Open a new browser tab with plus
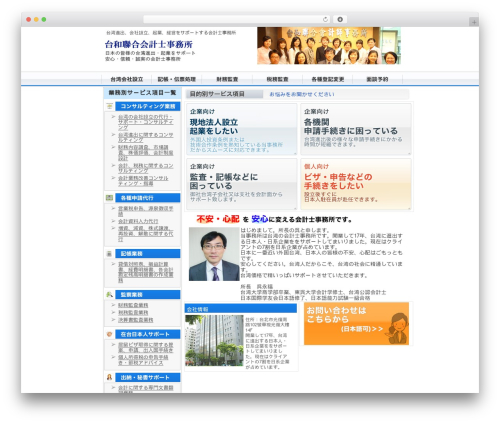The width and height of the screenshot is (500, 423). pyautogui.click(x=474, y=22)
